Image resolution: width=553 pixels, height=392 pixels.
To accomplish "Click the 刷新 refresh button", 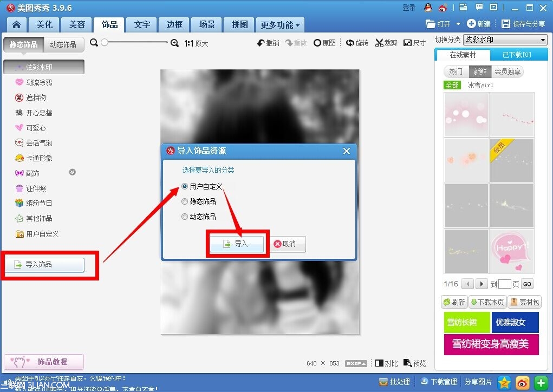I will [454, 302].
